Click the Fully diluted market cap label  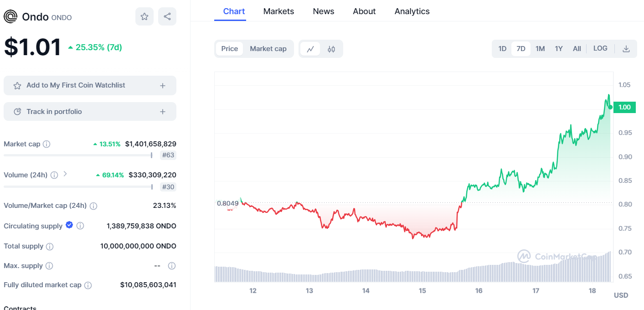coord(42,285)
